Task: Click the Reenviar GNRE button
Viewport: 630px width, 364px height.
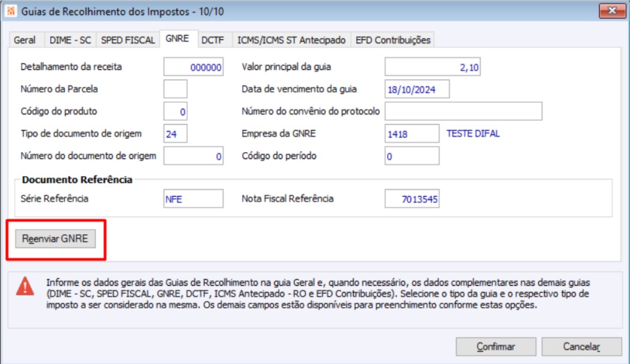Action: click(55, 239)
